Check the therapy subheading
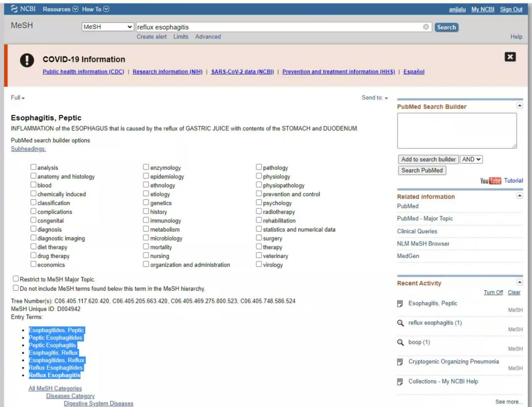 (x=259, y=247)
